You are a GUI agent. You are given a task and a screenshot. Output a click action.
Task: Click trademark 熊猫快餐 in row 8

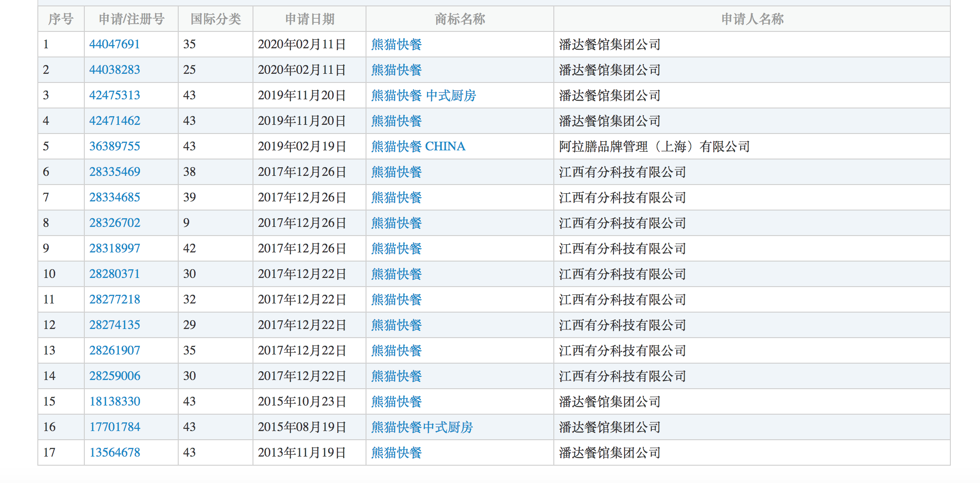tap(397, 223)
